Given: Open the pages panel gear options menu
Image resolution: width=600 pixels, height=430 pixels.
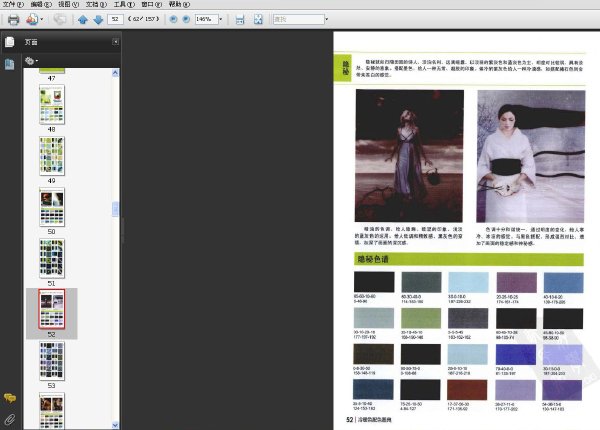Looking at the screenshot, I should (31, 60).
